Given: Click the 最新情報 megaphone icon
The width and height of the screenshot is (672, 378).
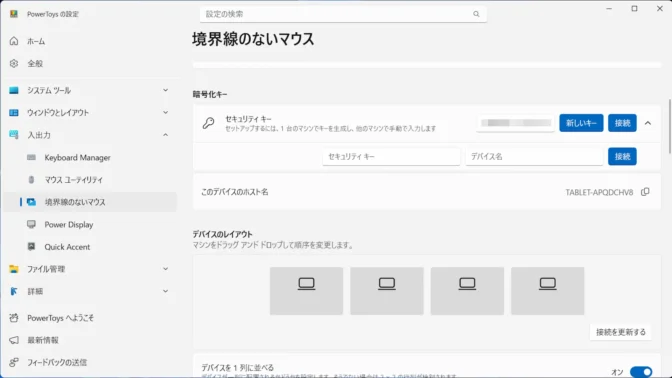Looking at the screenshot, I should [x=14, y=340].
